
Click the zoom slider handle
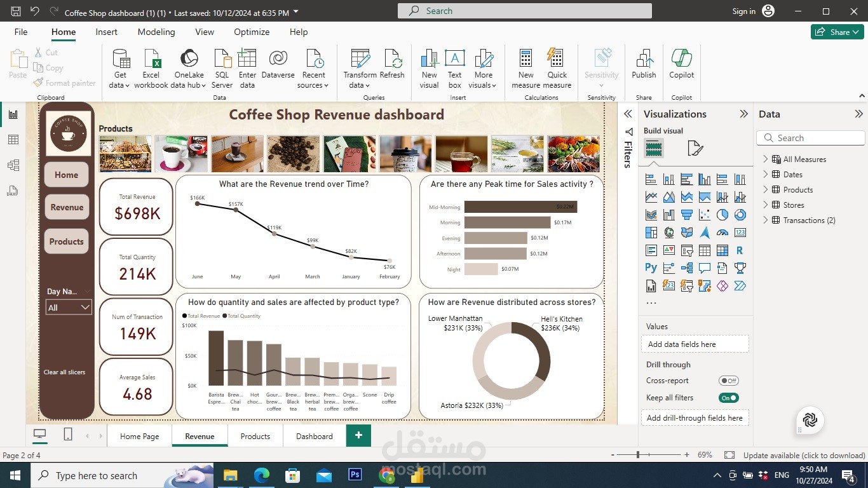pyautogui.click(x=637, y=455)
